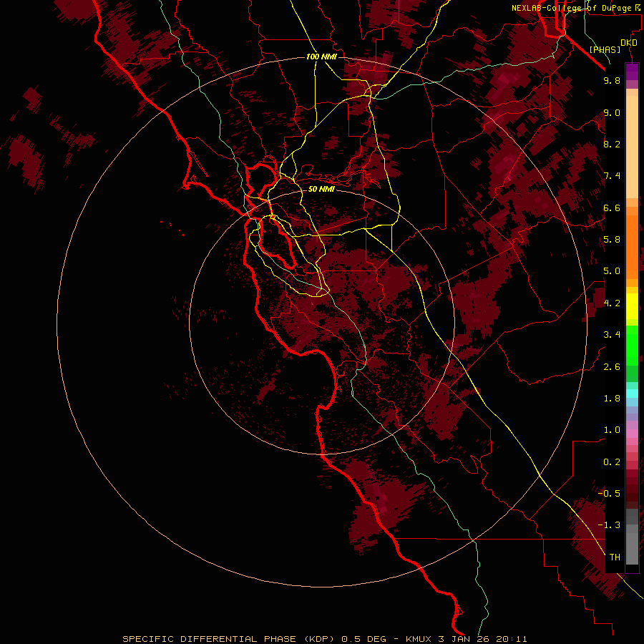
Task: Click the 0.2 scale label
Action: 612,462
